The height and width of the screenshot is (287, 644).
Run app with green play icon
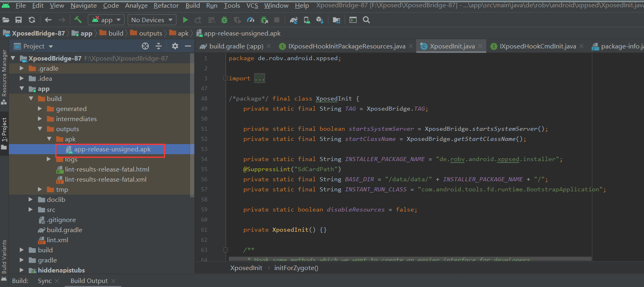(x=185, y=20)
